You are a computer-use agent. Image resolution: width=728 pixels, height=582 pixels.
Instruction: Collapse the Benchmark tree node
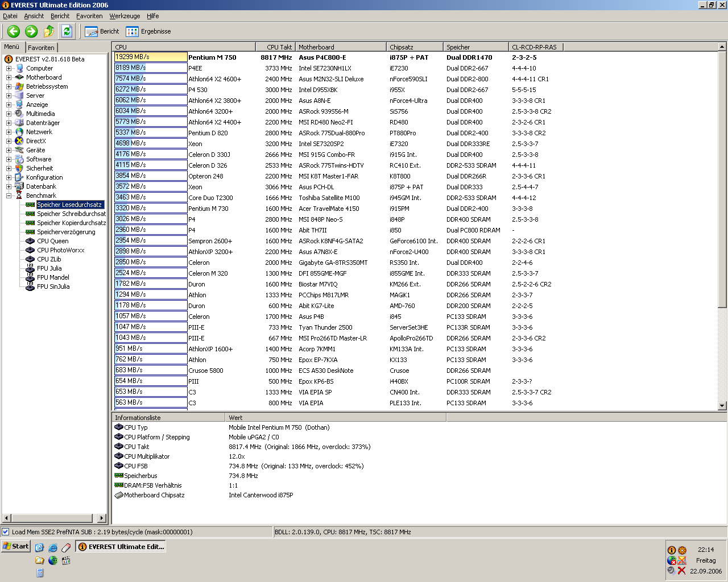click(x=9, y=196)
